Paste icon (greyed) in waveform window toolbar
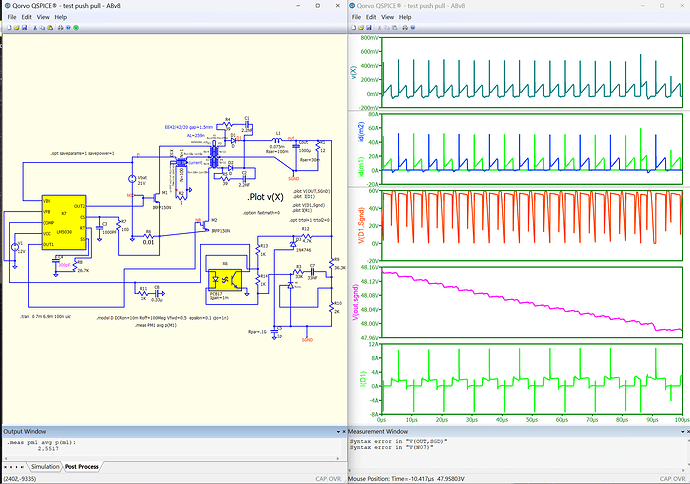Screen dimensions: 690x484 (395, 28)
